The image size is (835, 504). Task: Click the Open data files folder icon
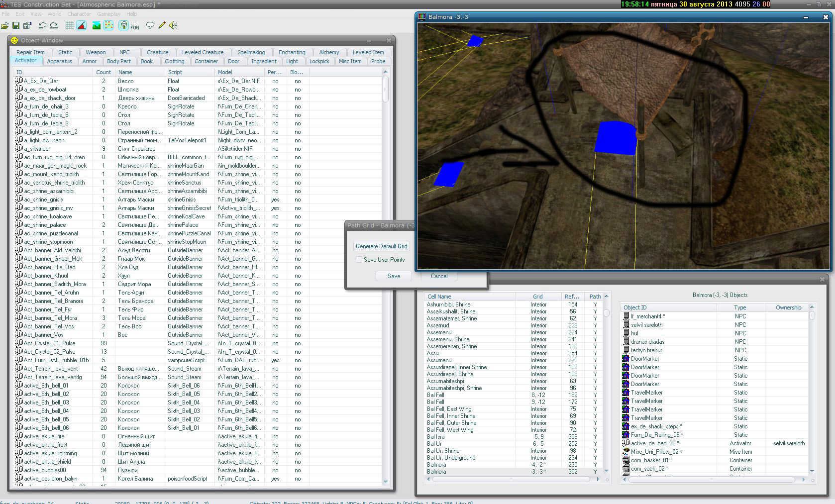pyautogui.click(x=5, y=25)
